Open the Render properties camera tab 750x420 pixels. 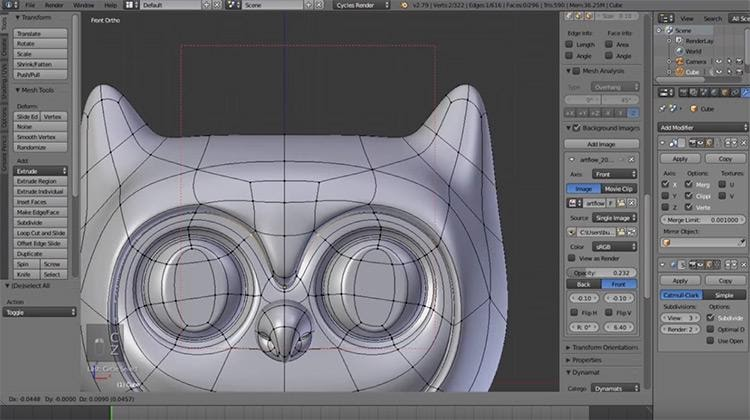click(684, 92)
